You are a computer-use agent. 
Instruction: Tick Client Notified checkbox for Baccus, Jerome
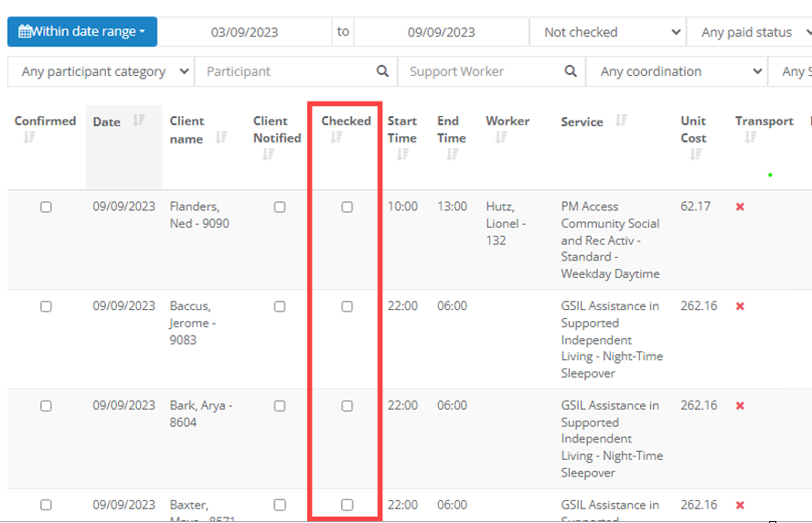coord(280,306)
